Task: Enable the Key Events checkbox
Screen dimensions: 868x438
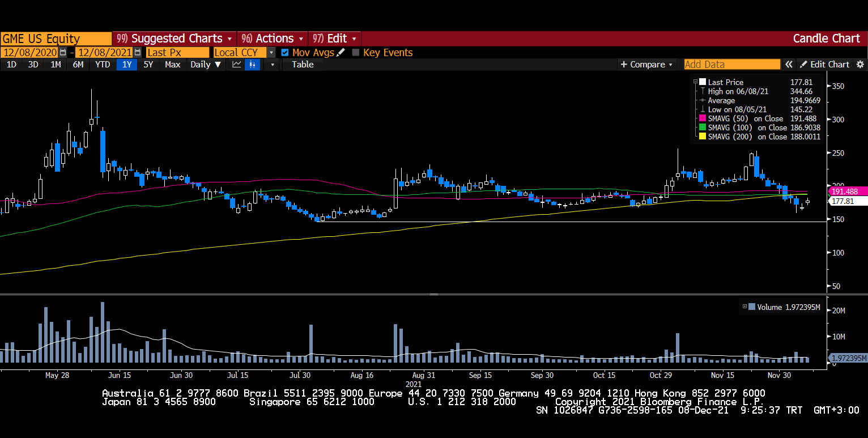Action: pyautogui.click(x=356, y=52)
